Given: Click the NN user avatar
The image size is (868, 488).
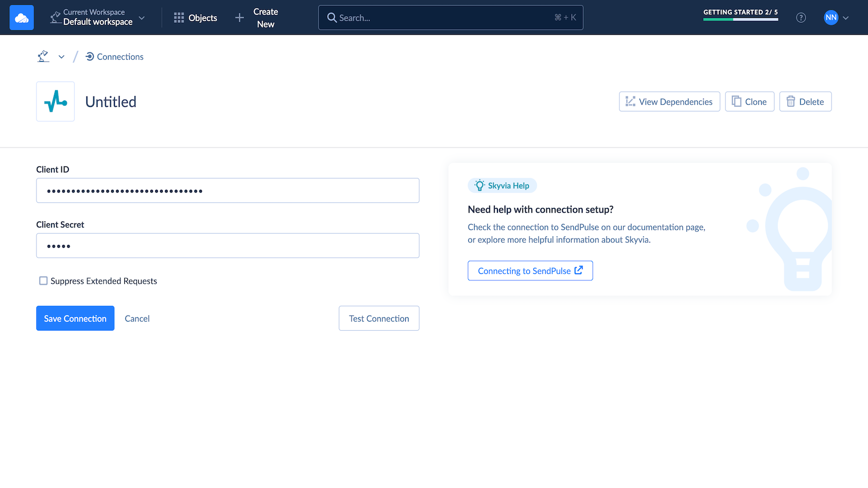Looking at the screenshot, I should [x=831, y=18].
